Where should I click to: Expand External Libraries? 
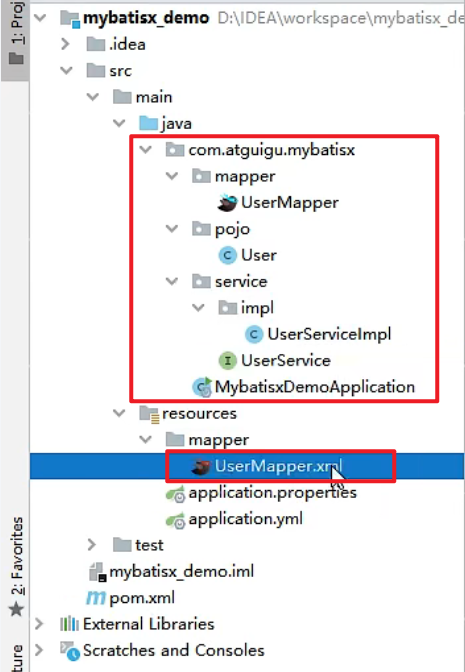[39, 624]
